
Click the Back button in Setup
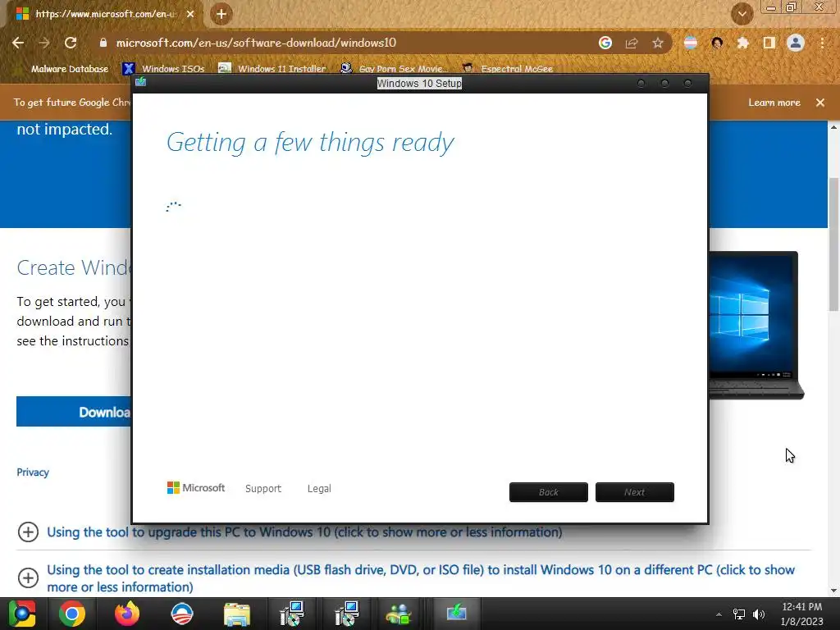point(549,492)
